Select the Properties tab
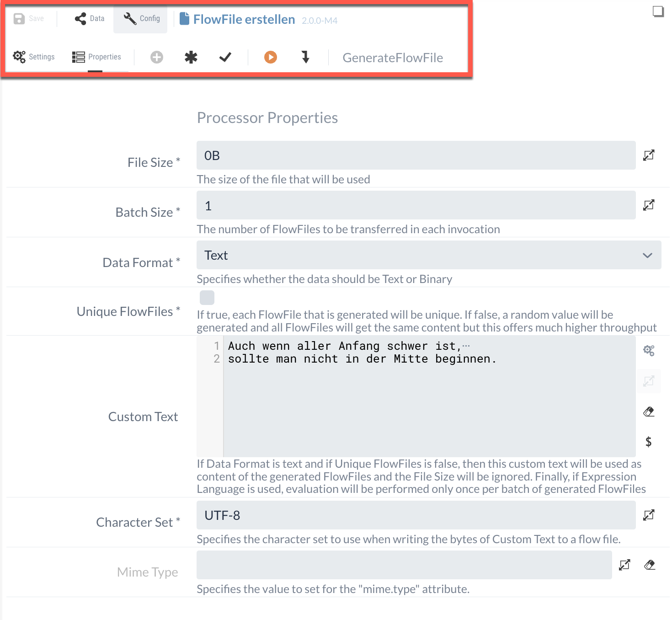The height and width of the screenshot is (620, 672). 96,57
